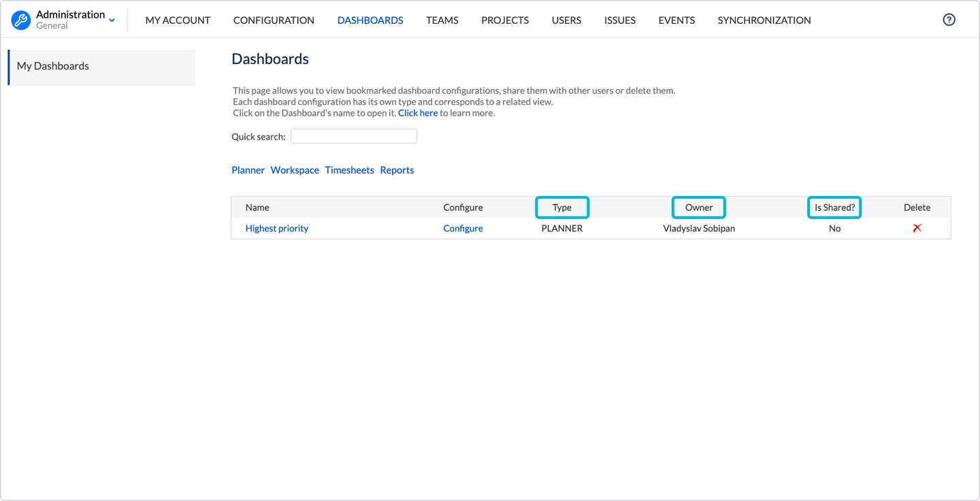Navigate to the Projects menu
Screen dimensions: 980x501
(505, 20)
